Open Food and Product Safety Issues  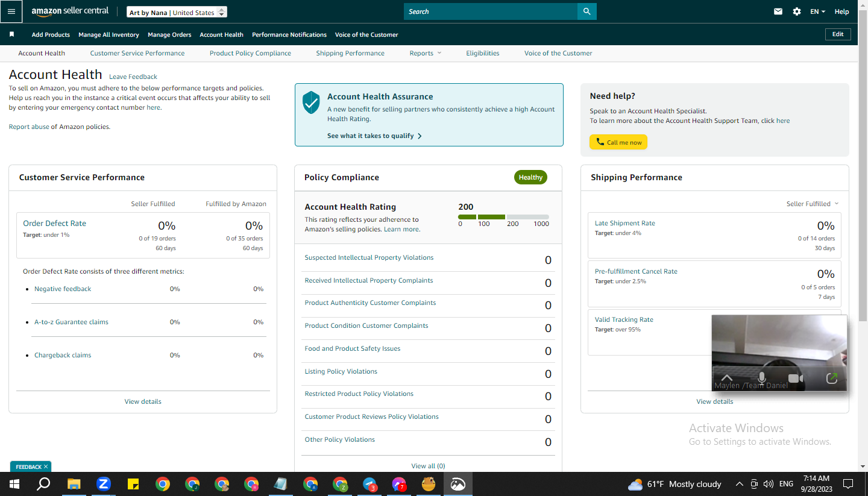[353, 348]
